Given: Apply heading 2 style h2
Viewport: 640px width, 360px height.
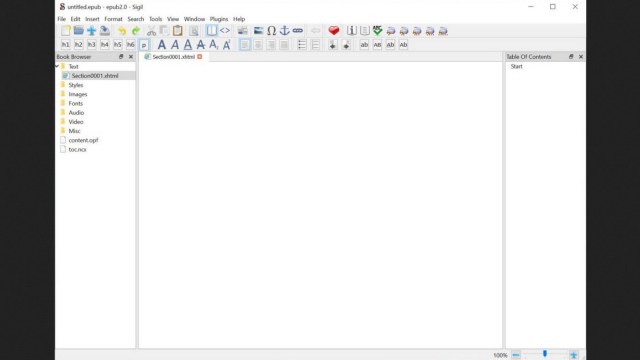Looking at the screenshot, I should point(78,45).
